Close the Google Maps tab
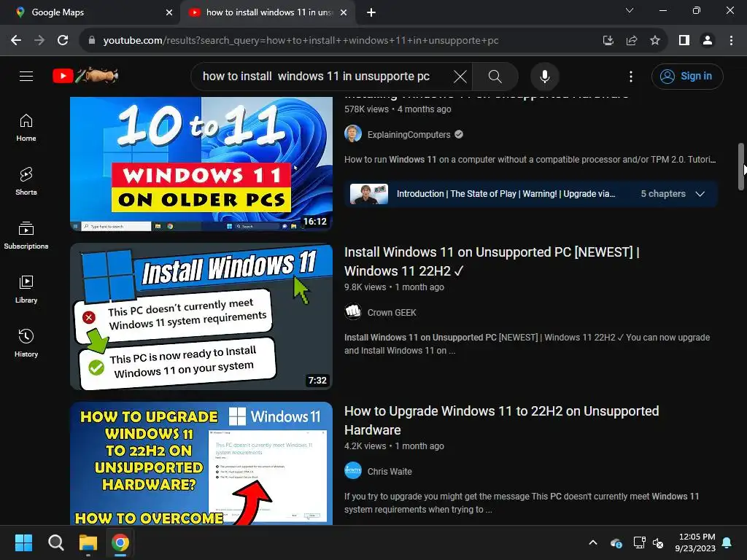The width and height of the screenshot is (747, 560). coord(169,12)
